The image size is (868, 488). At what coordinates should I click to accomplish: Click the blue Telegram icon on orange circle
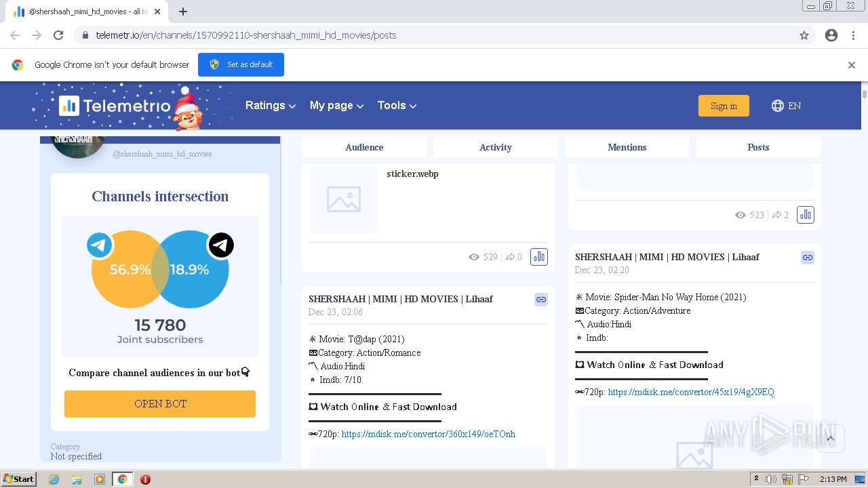tap(100, 245)
